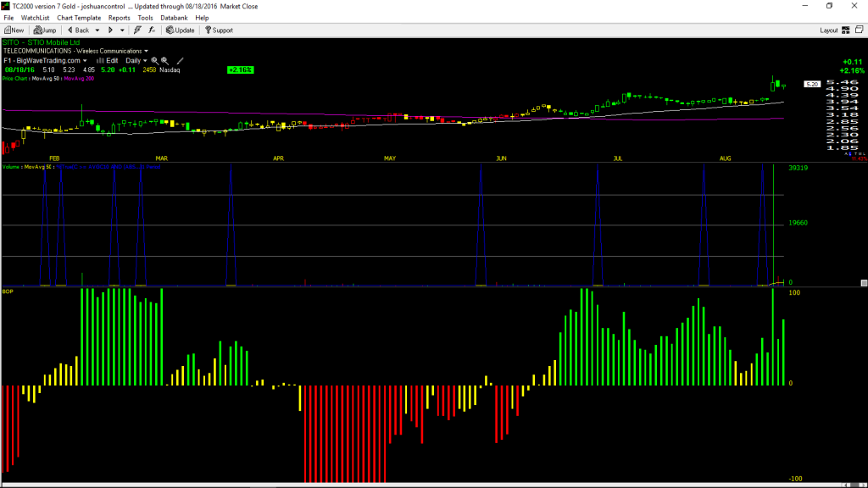Click the cascade windows icon
Viewport: 868px width, 488px height.
click(860, 30)
